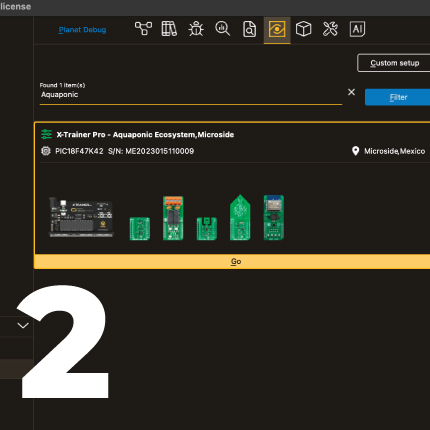Open the 3D cube package icon
This screenshot has width=430, height=430.
coord(304,29)
